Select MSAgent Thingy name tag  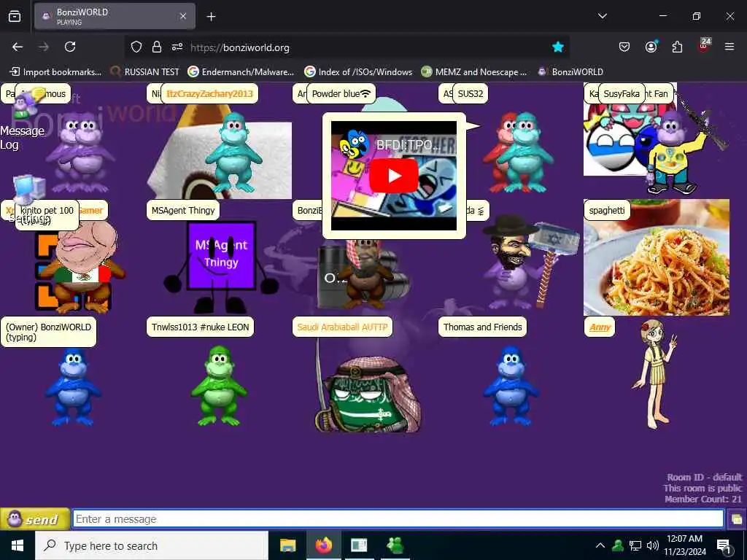pos(183,211)
